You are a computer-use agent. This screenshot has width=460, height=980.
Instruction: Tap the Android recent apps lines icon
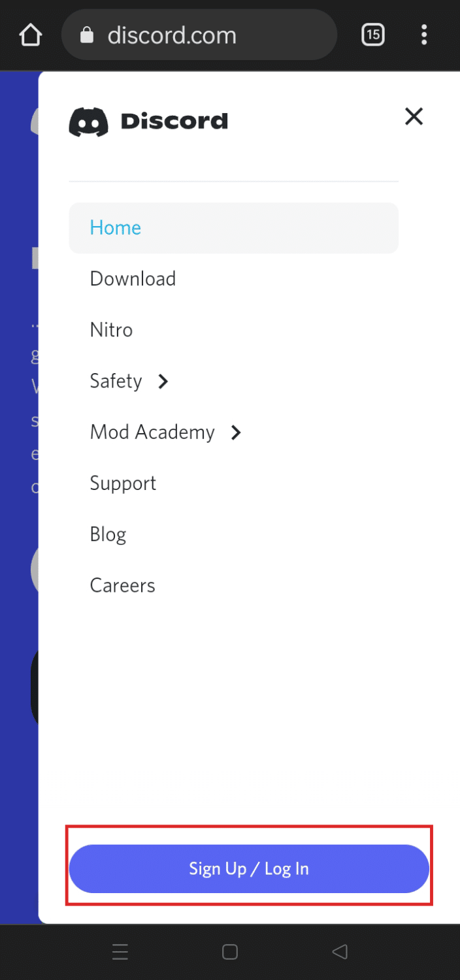point(120,952)
